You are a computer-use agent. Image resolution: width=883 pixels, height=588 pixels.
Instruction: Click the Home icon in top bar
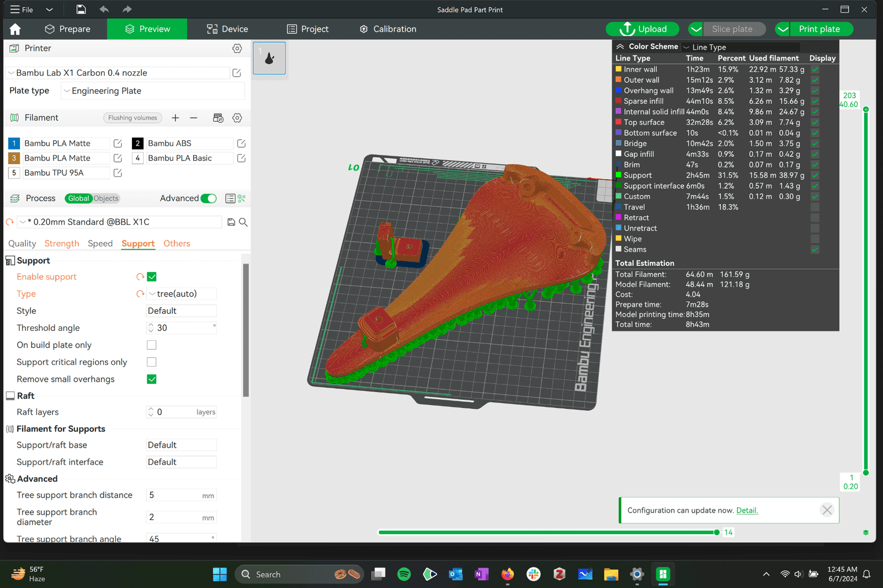tap(15, 29)
